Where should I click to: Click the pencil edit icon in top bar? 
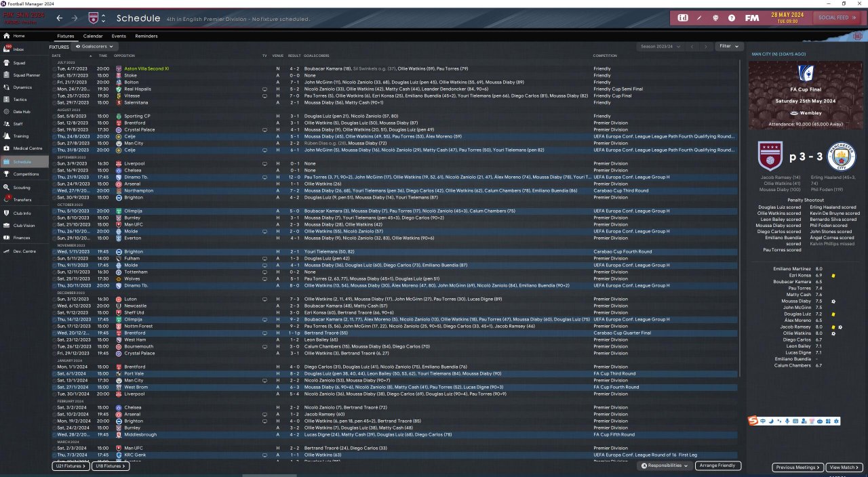pyautogui.click(x=699, y=18)
